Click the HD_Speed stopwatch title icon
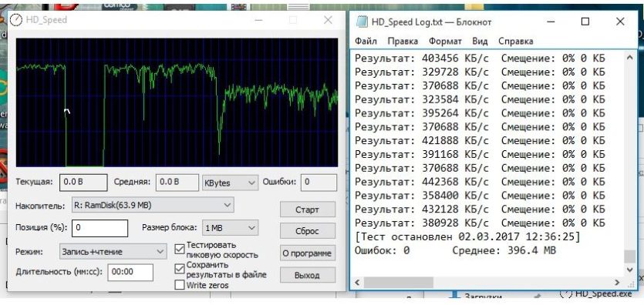The height and width of the screenshot is (305, 644). tap(16, 20)
